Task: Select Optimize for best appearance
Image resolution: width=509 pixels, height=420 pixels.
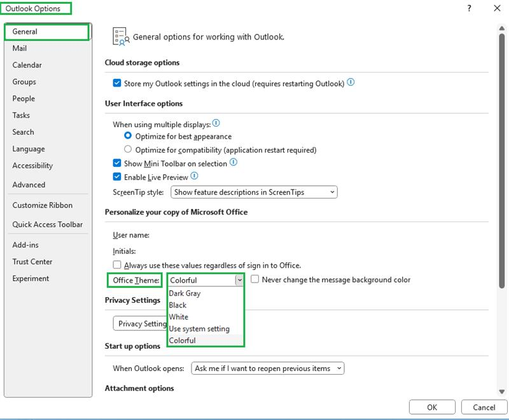Action: (x=128, y=136)
